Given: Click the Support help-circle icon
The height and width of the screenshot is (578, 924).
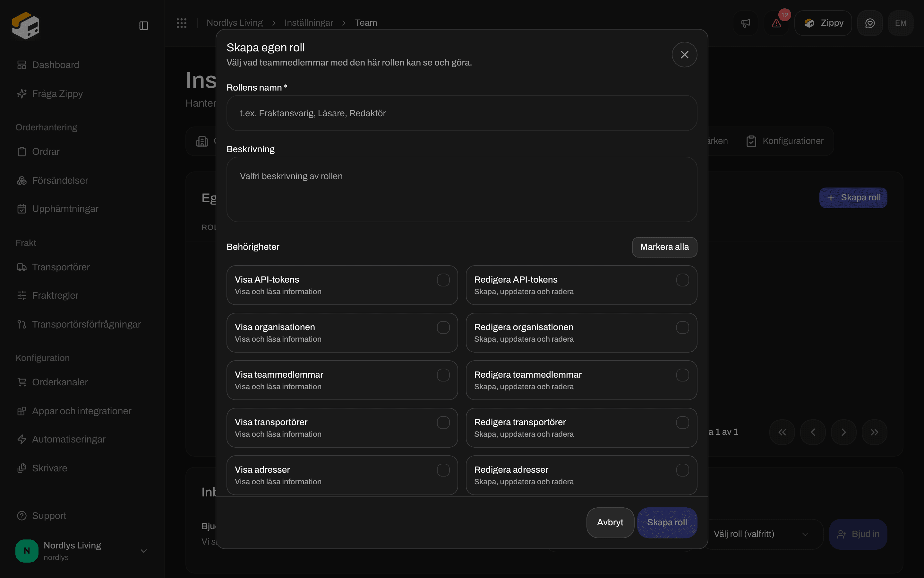Looking at the screenshot, I should point(22,516).
